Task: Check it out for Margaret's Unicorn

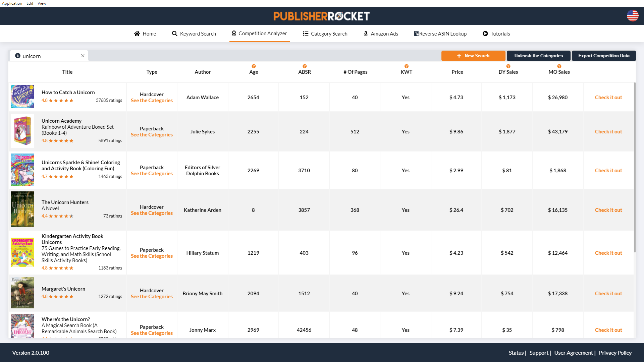Action: [x=608, y=294]
